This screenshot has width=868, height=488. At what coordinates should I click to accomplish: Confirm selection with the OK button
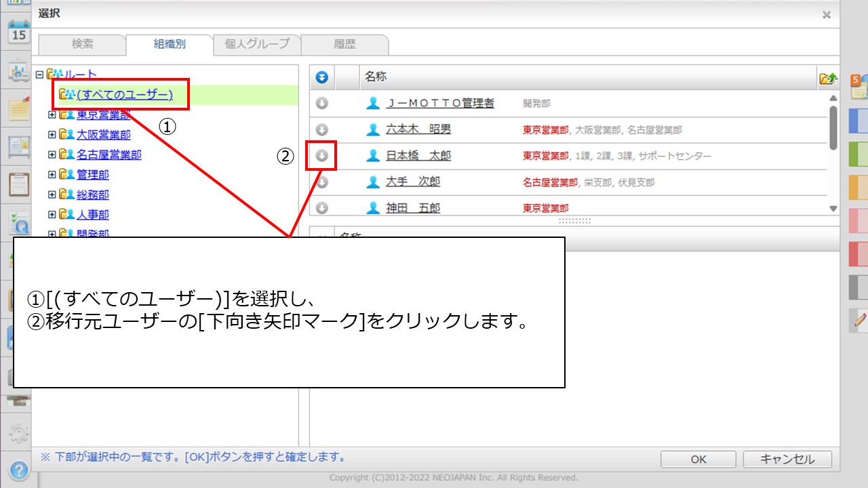coord(698,459)
